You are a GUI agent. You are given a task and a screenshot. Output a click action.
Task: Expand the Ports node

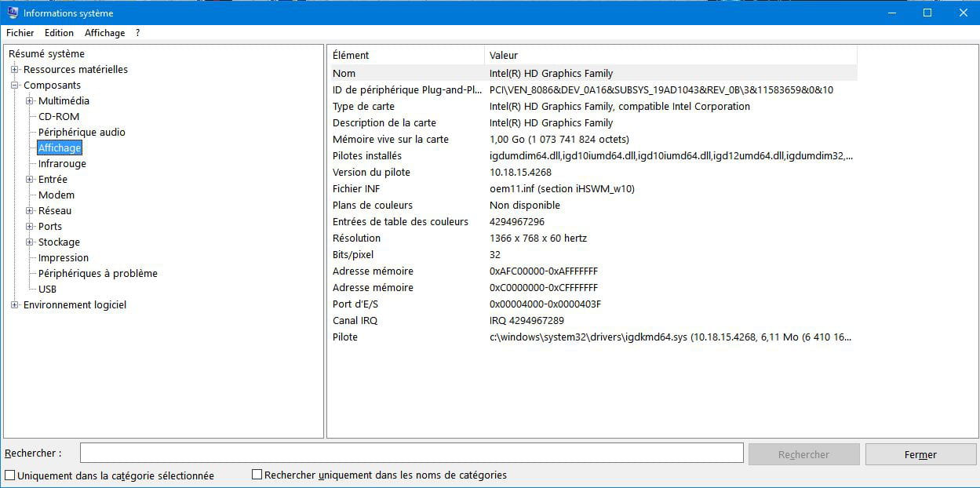coord(30,226)
